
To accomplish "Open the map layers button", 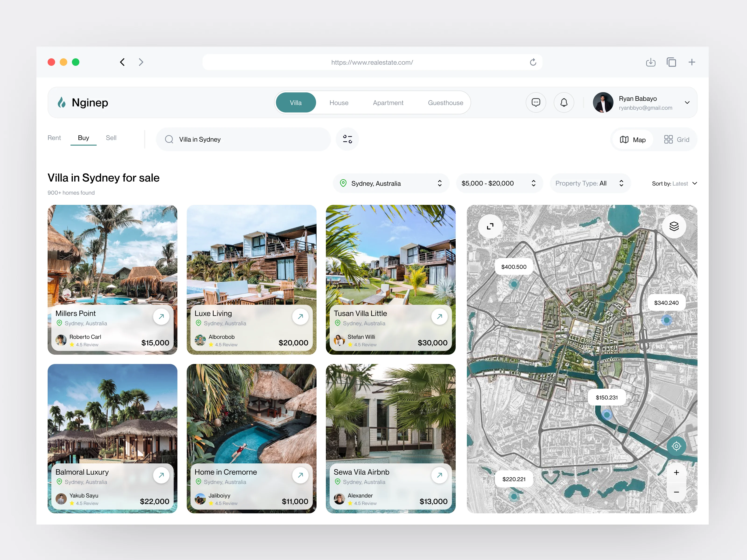I will pos(674,226).
